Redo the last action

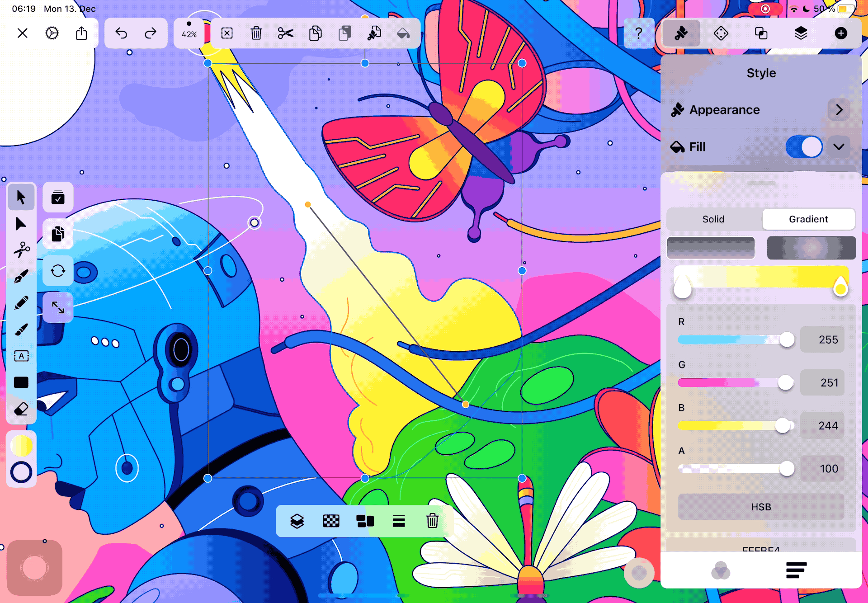151,33
